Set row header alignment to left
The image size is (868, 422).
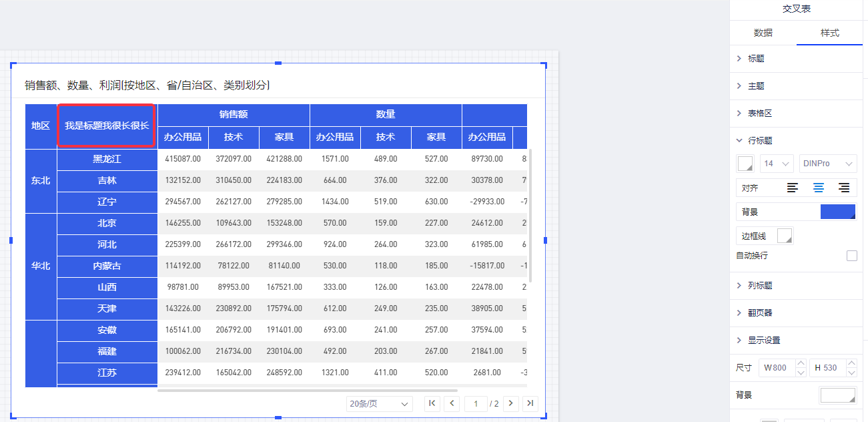[793, 188]
